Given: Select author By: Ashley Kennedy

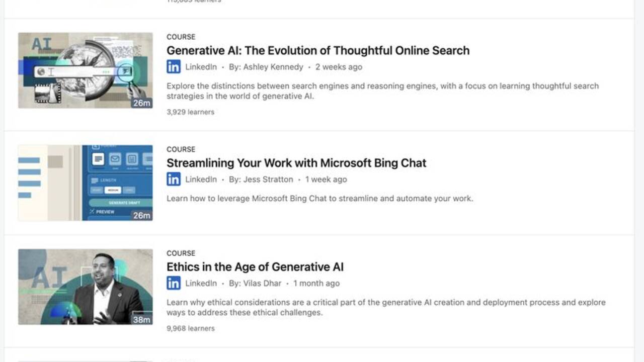Looking at the screenshot, I should pos(266,67).
